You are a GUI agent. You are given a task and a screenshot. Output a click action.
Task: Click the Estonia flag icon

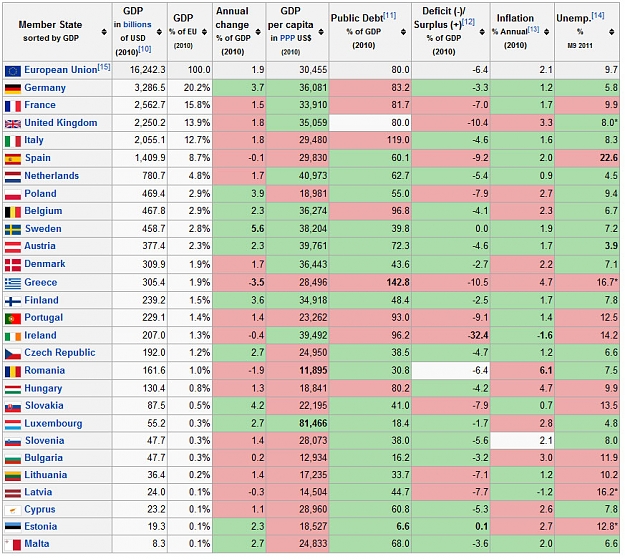point(13,527)
